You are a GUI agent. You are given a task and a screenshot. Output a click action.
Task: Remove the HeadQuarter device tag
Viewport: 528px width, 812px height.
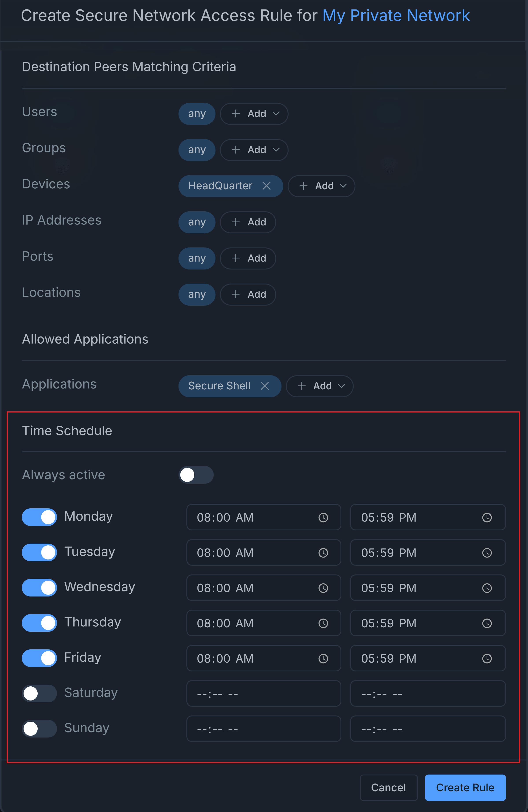[x=267, y=186]
